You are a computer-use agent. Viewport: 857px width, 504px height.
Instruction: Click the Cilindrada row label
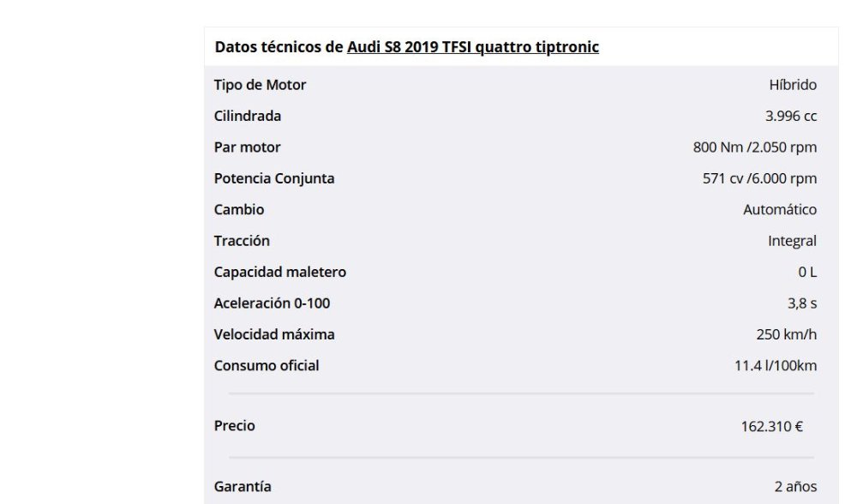pyautogui.click(x=247, y=116)
